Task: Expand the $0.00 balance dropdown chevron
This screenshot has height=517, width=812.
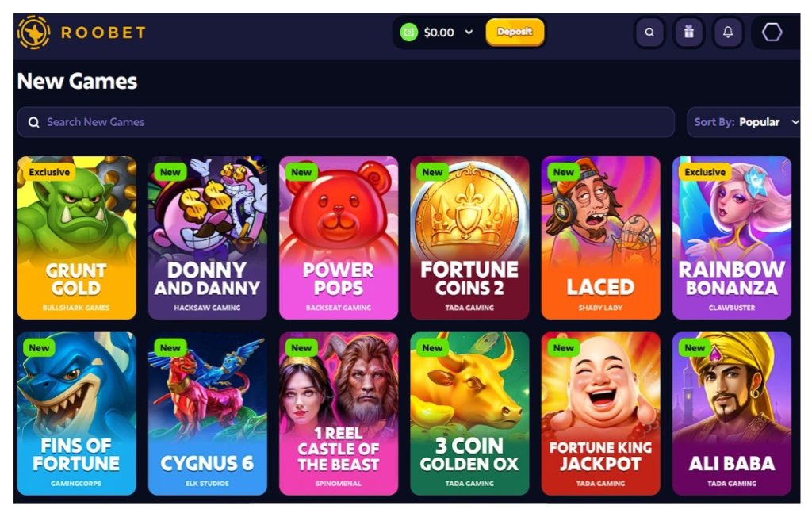Action: (x=469, y=33)
